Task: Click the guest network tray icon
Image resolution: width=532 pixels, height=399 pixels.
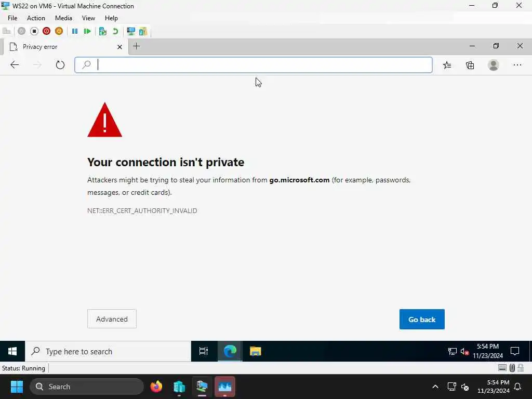Action: [453, 352]
